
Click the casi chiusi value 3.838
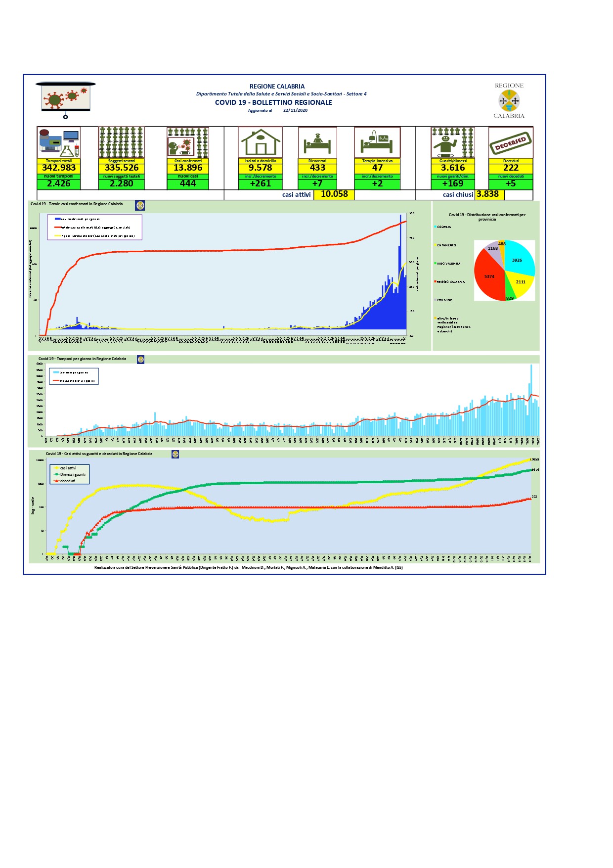pyautogui.click(x=488, y=194)
